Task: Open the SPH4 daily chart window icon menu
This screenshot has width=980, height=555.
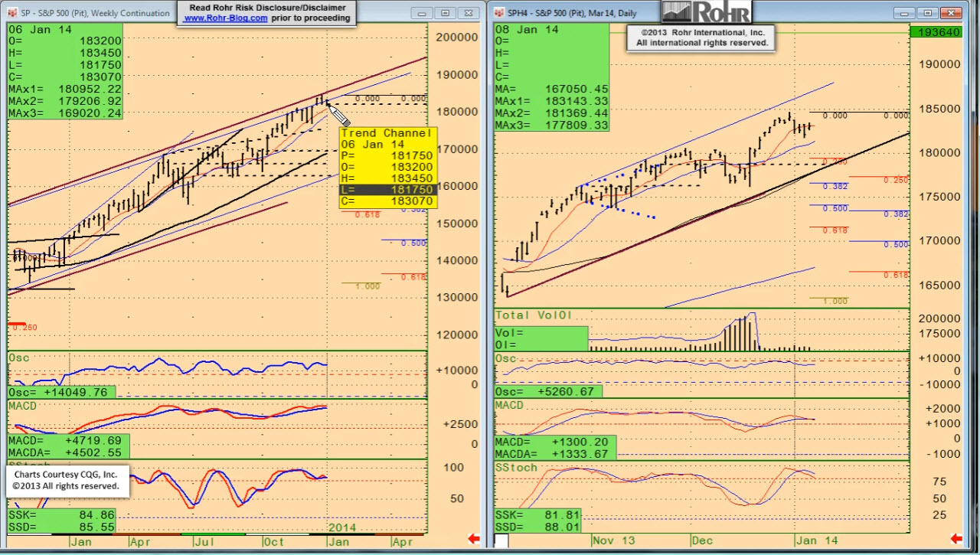Action: pos(499,13)
